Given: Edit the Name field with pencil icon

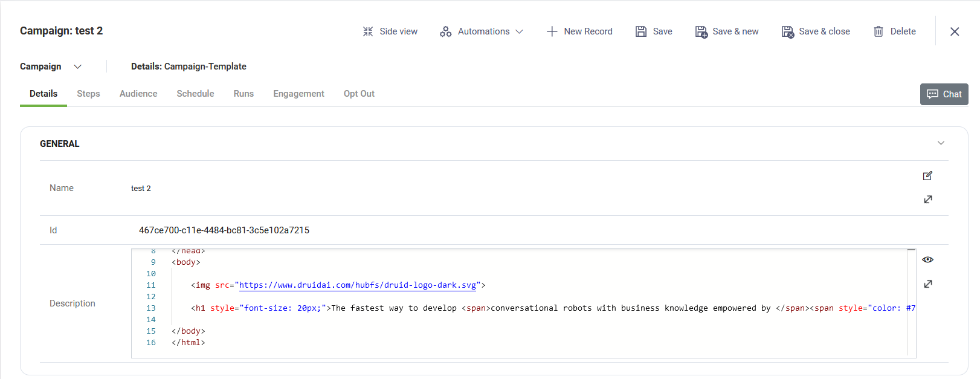Looking at the screenshot, I should 928,176.
